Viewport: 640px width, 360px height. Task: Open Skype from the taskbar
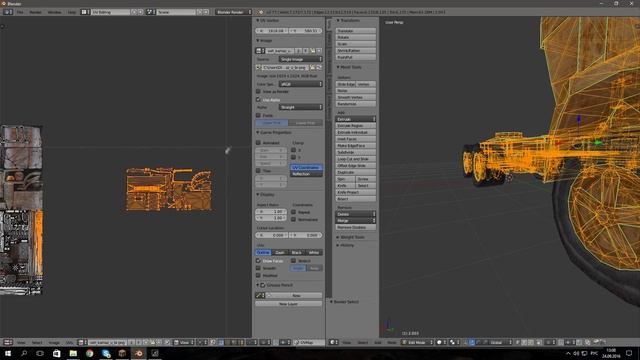(x=106, y=353)
